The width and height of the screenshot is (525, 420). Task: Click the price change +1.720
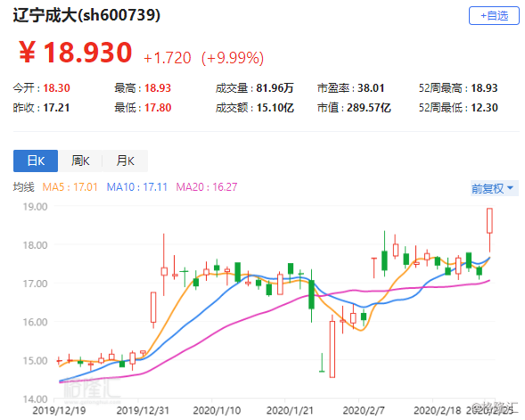[x=168, y=58]
